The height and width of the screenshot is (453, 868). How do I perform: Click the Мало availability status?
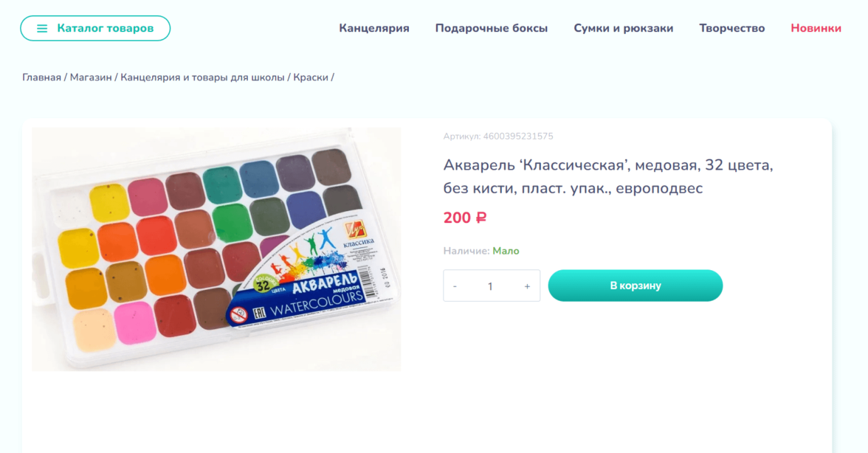click(506, 251)
